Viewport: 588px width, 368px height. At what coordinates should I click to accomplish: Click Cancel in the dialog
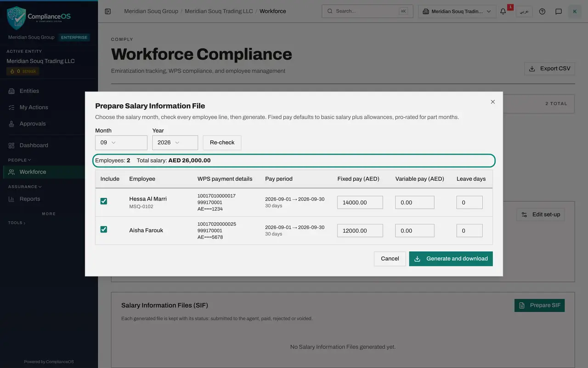coord(390,259)
